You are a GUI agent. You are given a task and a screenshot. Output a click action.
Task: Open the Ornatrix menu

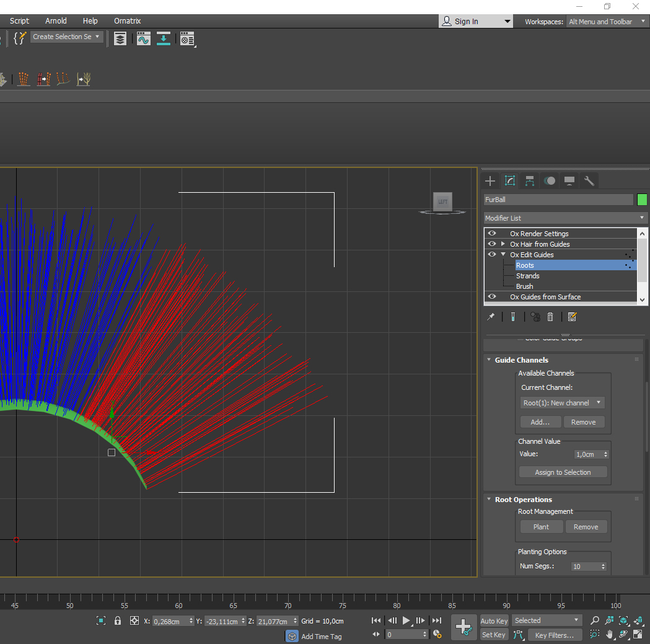(127, 21)
